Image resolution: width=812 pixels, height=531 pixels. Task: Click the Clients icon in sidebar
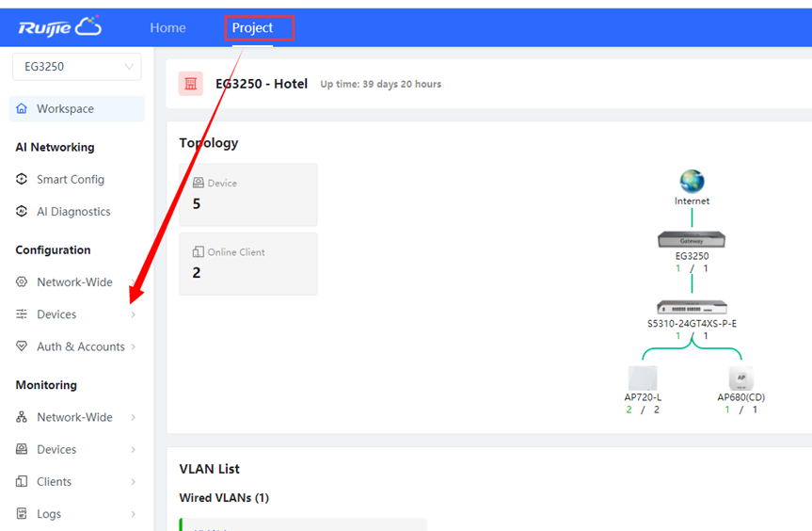tap(22, 481)
